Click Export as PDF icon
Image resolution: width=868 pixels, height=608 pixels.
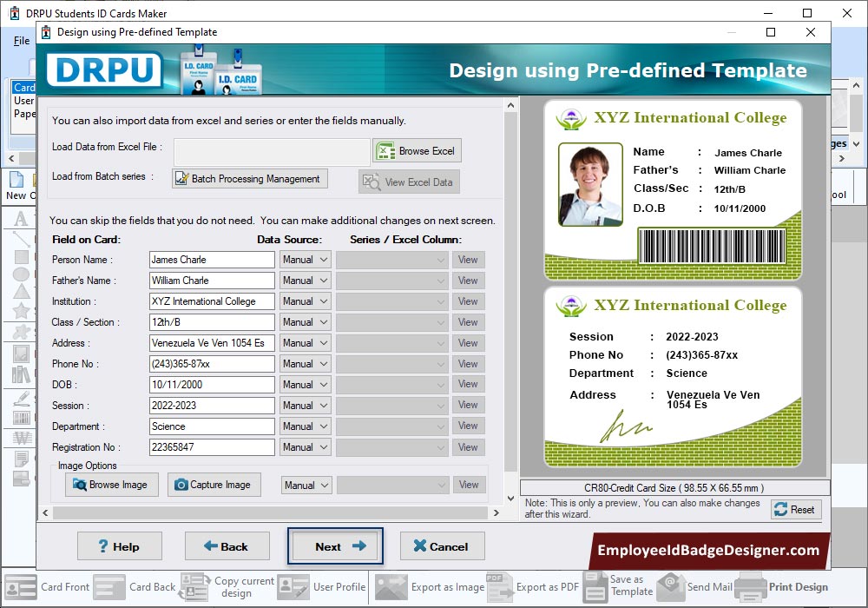click(499, 587)
